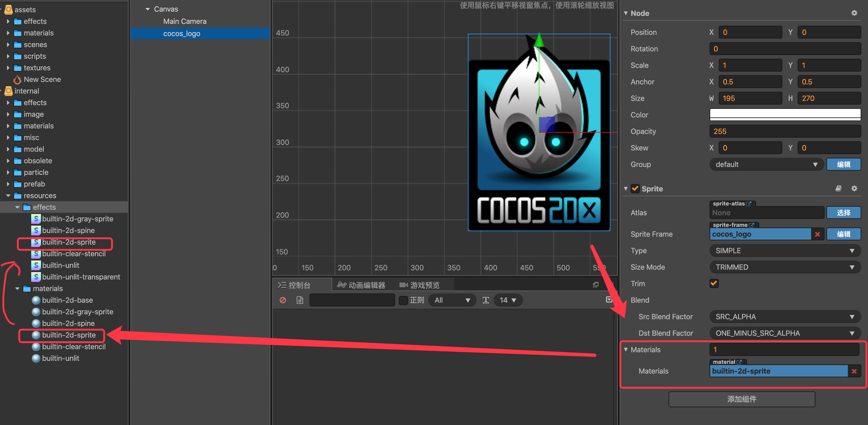The height and width of the screenshot is (425, 868).
Task: Click the white Color swatch in Node panel
Action: pyautogui.click(x=785, y=114)
